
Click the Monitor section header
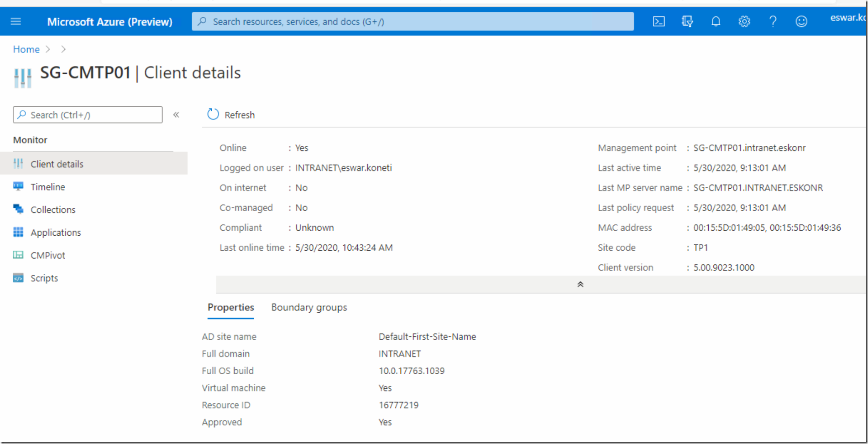click(30, 140)
